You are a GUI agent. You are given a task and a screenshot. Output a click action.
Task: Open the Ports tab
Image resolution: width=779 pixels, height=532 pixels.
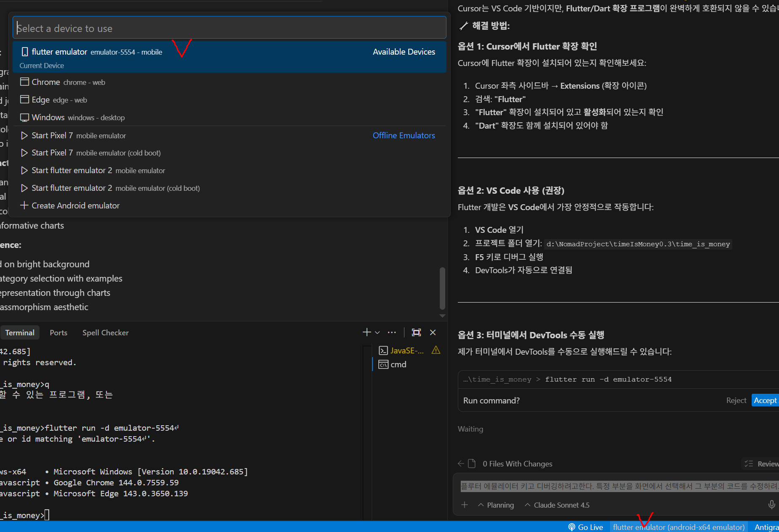(58, 332)
